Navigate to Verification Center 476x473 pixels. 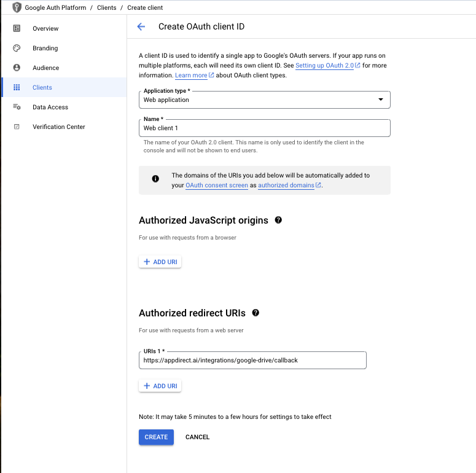64,127
